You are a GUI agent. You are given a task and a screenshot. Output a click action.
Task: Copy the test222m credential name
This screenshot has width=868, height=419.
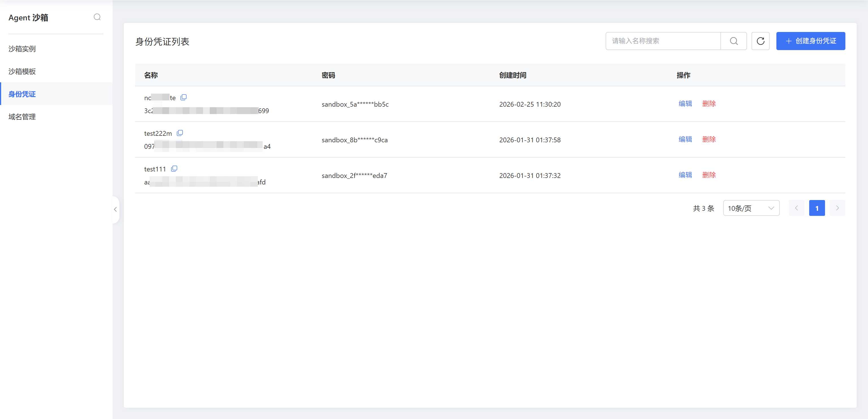point(180,133)
